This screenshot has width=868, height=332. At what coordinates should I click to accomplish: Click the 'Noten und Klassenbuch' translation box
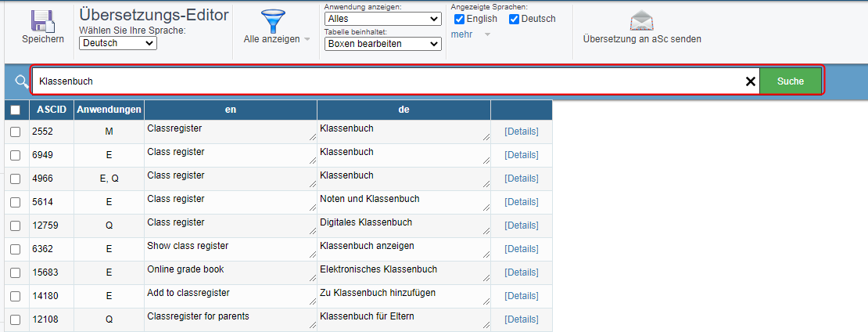(404, 202)
